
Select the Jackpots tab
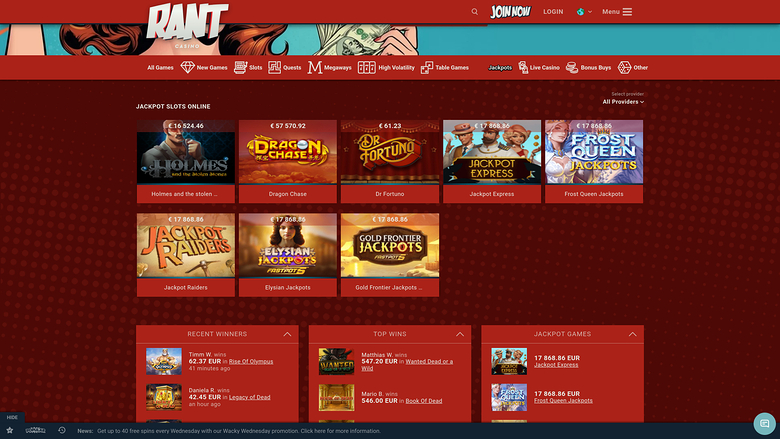500,68
